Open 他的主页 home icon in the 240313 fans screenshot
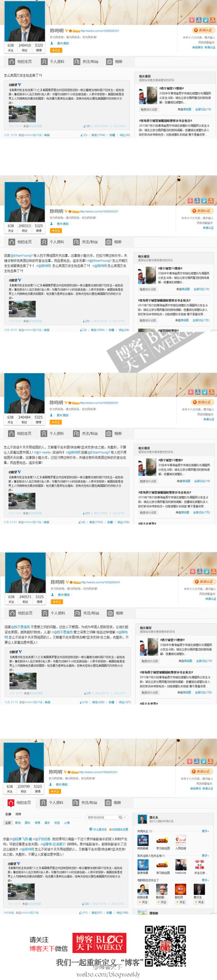The width and height of the screenshot is (217, 980). tap(11, 242)
